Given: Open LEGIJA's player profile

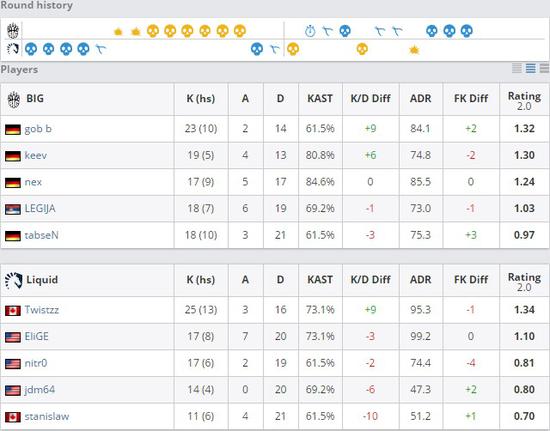Looking at the screenshot, I should click(x=40, y=209).
